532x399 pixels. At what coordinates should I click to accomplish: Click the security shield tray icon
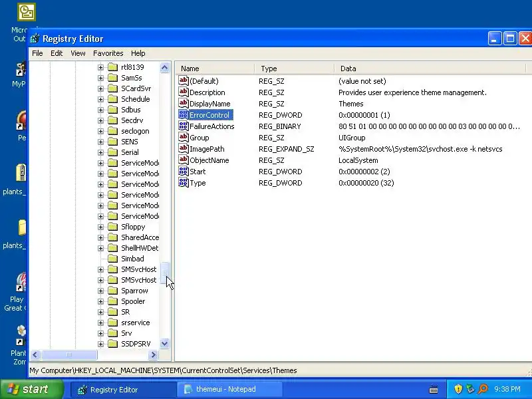tap(458, 389)
